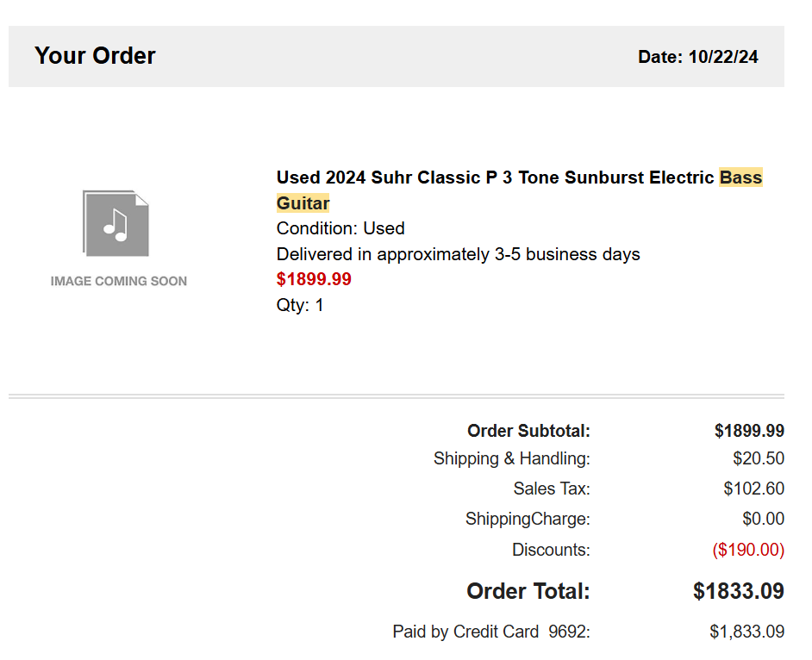Image resolution: width=812 pixels, height=660 pixels.
Task: Click the Shipping & Handling $20.50 amount
Action: 759,458
